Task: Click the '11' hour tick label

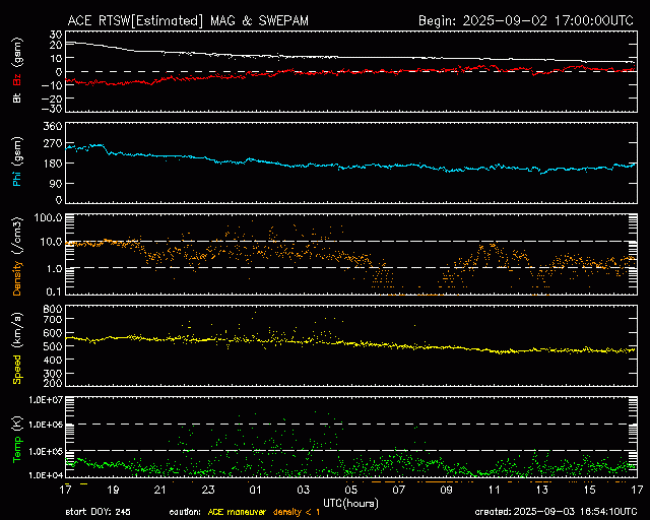Action: pyautogui.click(x=494, y=490)
